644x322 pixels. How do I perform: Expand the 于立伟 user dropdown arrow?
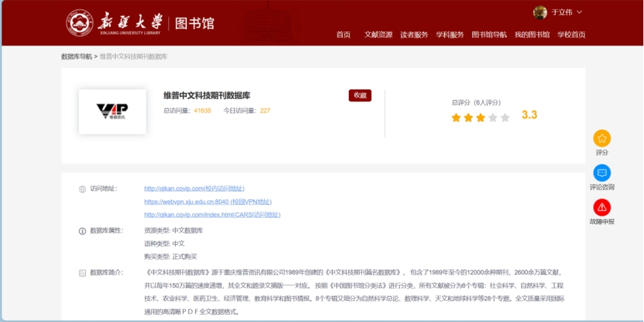pos(579,13)
